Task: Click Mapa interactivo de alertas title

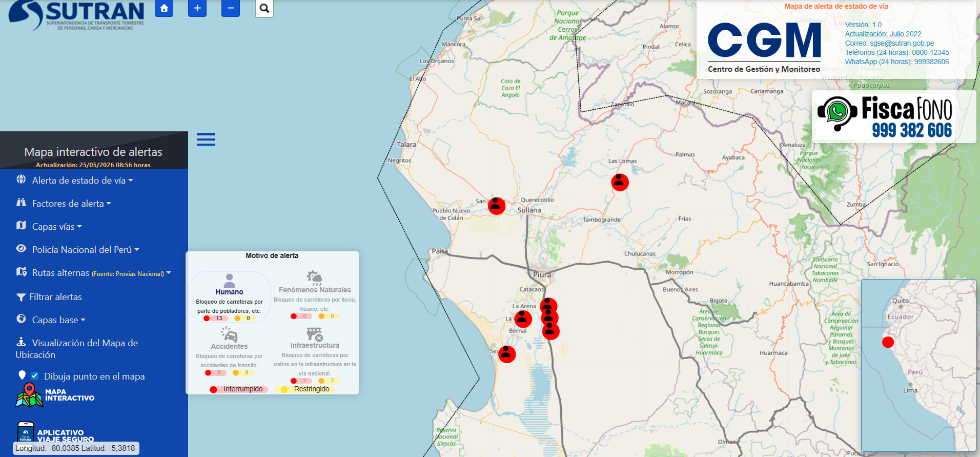Action: [93, 152]
